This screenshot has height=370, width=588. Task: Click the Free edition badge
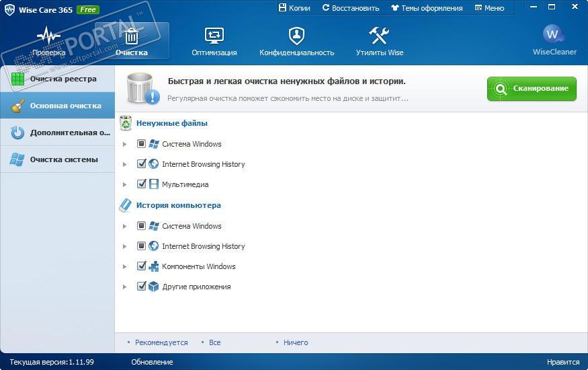(88, 10)
